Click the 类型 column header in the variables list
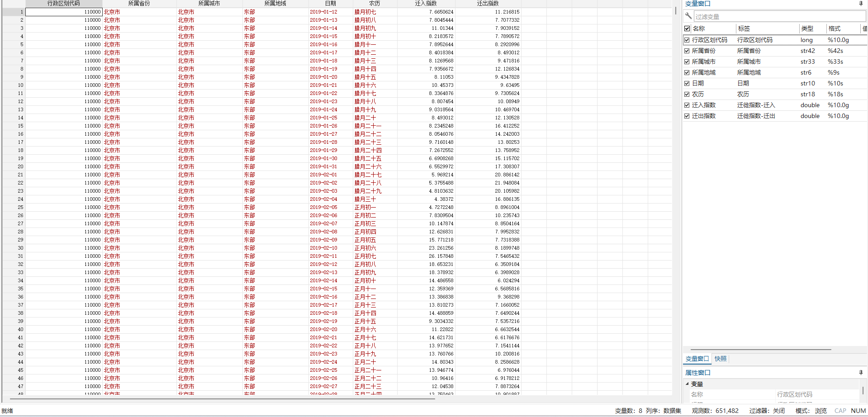 pos(807,28)
